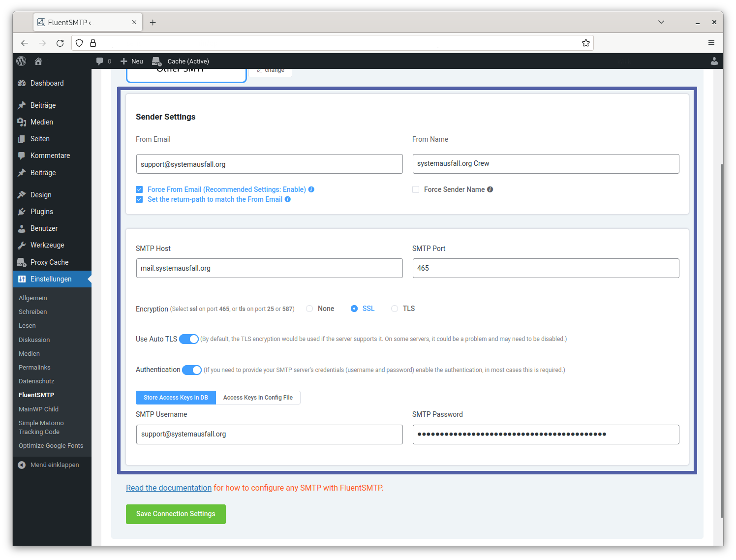736x560 pixels.
Task: Open Design in sidebar
Action: pyautogui.click(x=52, y=195)
